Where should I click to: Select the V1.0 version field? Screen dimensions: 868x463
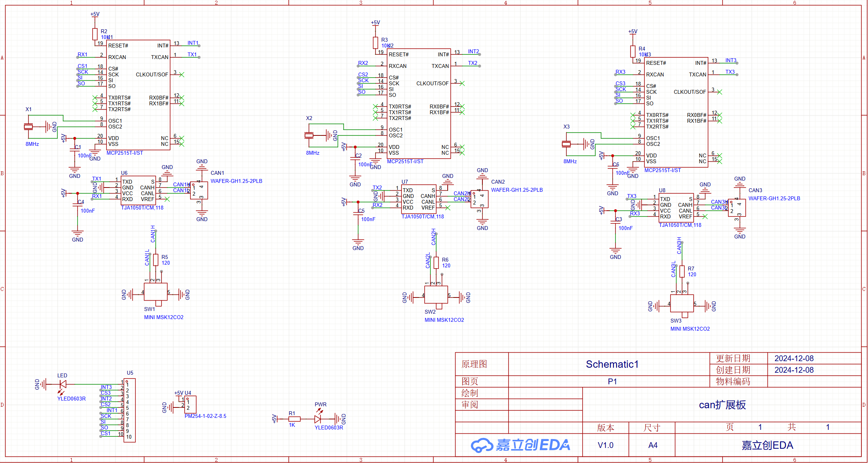(605, 445)
